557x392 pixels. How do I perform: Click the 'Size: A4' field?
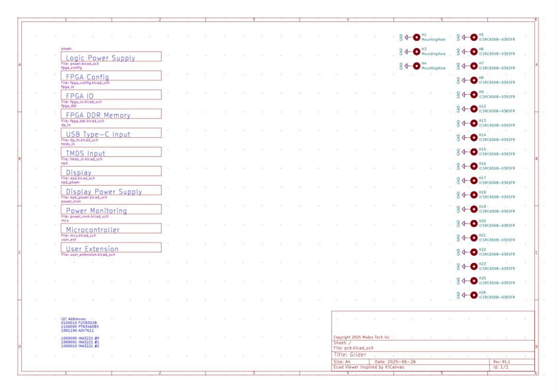pyautogui.click(x=342, y=362)
